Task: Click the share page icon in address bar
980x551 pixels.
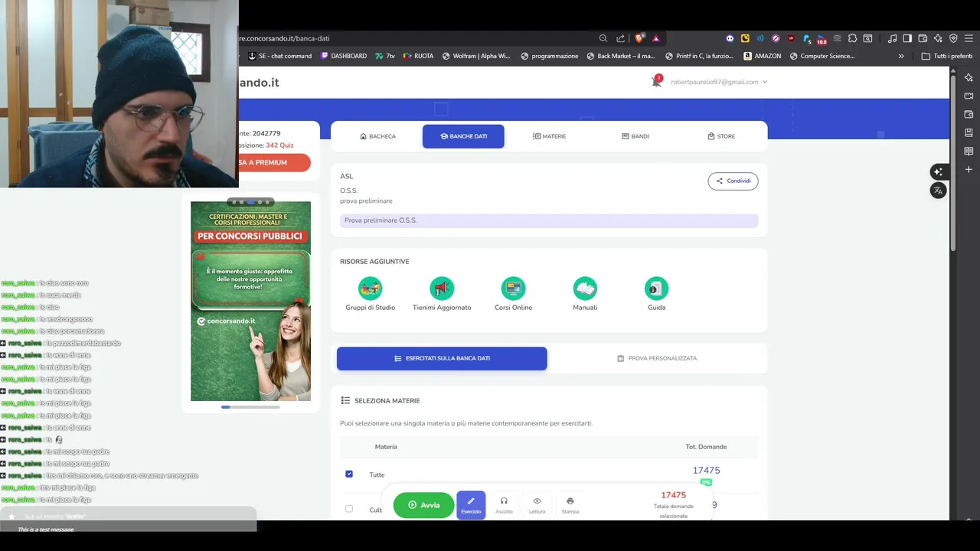Action: tap(620, 38)
